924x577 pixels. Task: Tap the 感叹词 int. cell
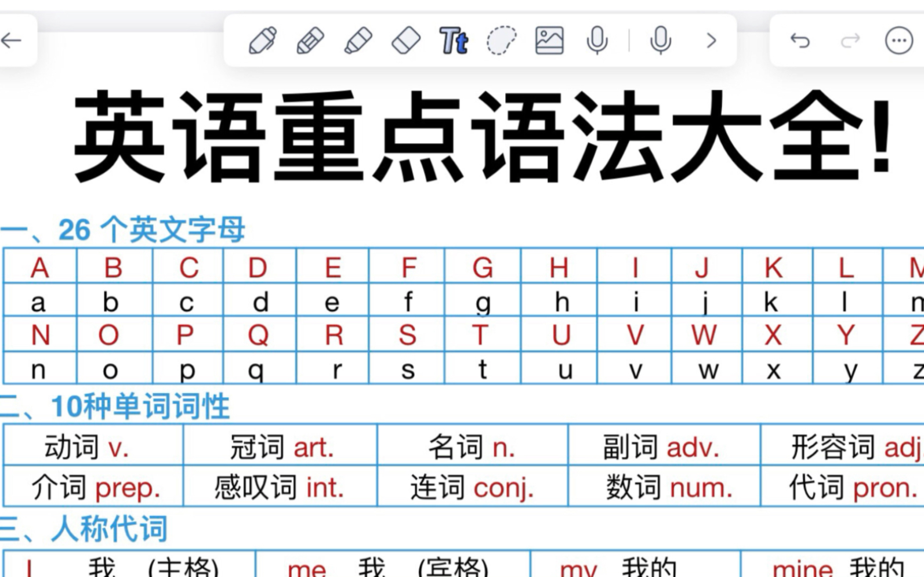click(x=280, y=486)
